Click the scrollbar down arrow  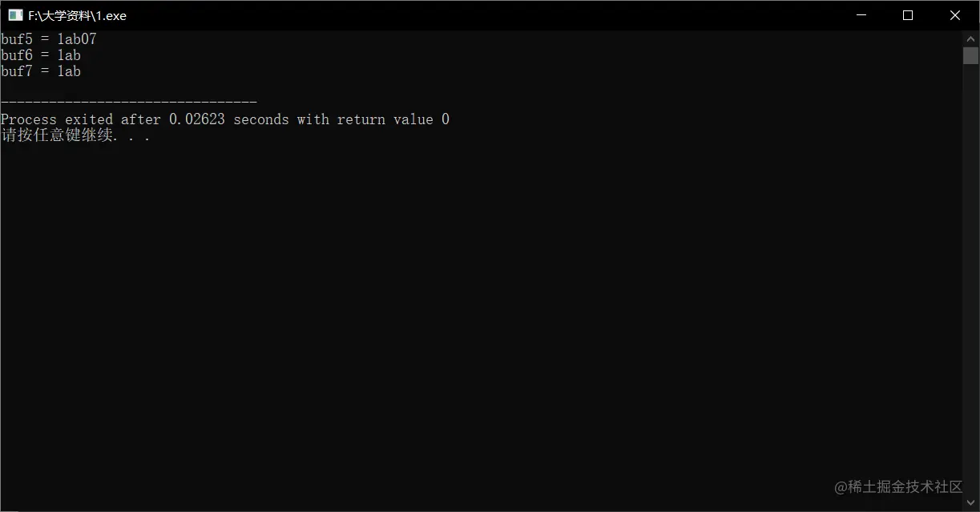[970, 504]
